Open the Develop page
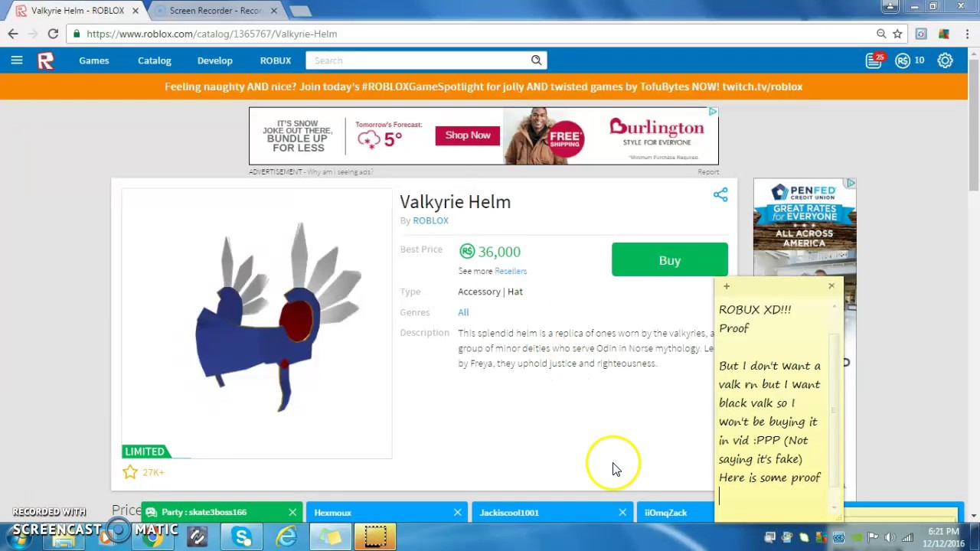Viewport: 980px width, 551px height. pyautogui.click(x=215, y=60)
